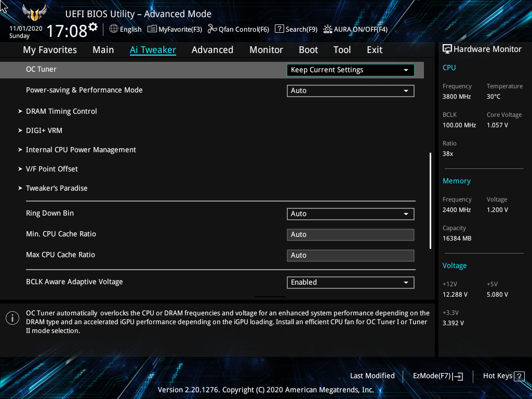
Task: Expand Tweaker's Paradise submenu
Action: tap(56, 188)
